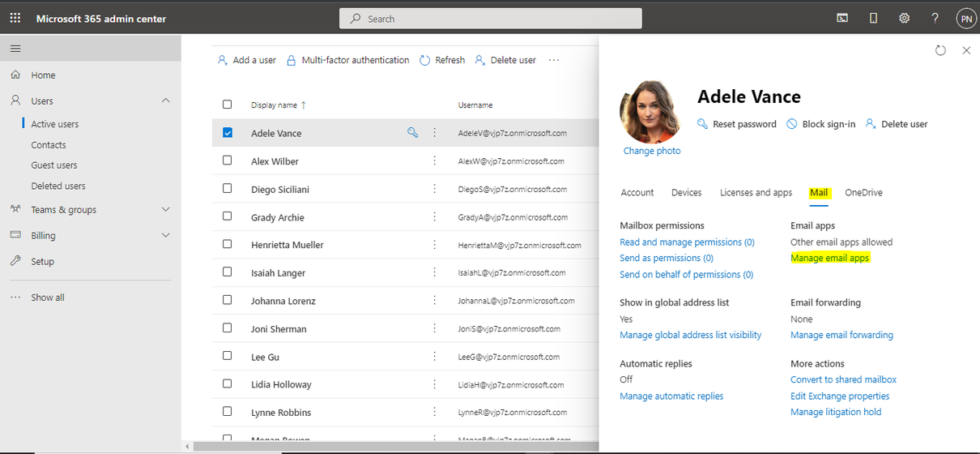Screen dimensions: 980x454
Task: Collapse the Users section chevron
Action: coord(166,101)
